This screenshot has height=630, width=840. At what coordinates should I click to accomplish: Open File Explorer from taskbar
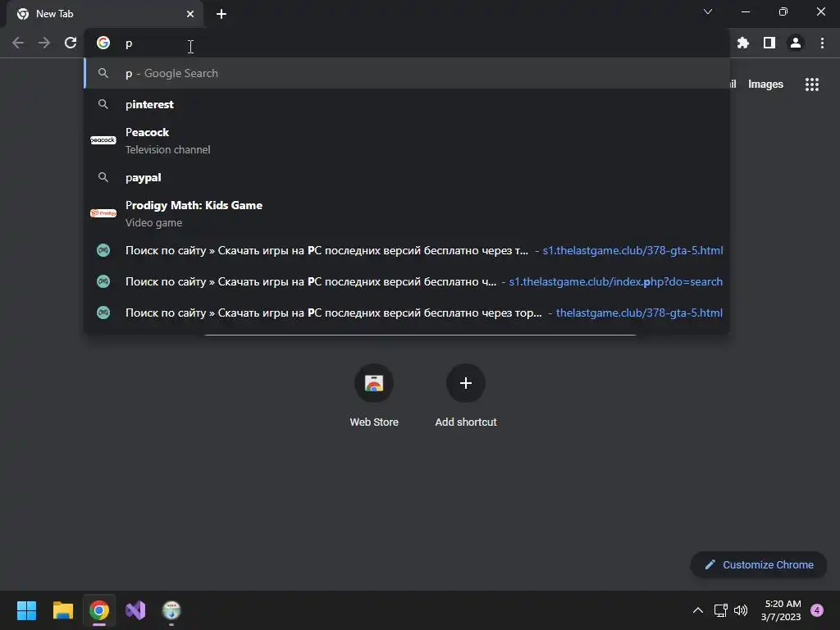[x=63, y=610]
